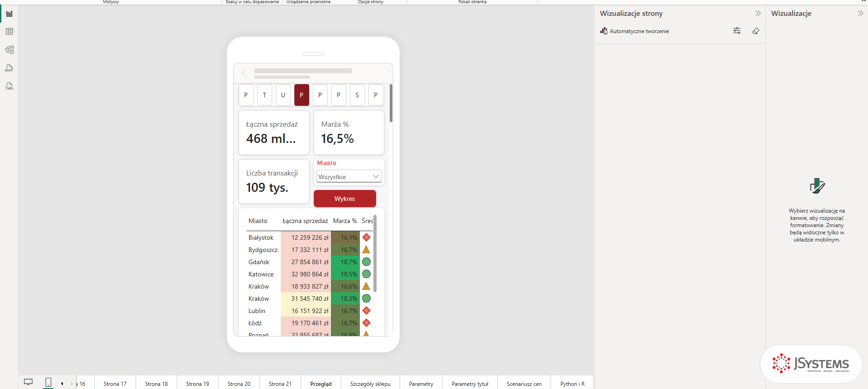Open the Przegląd page tab
The height and width of the screenshot is (389, 868).
click(x=321, y=384)
